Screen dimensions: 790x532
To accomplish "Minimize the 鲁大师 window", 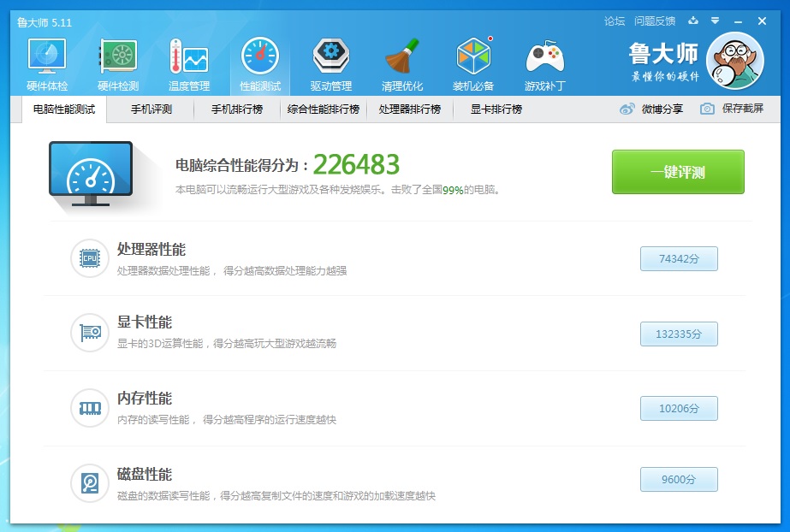I will [x=738, y=21].
